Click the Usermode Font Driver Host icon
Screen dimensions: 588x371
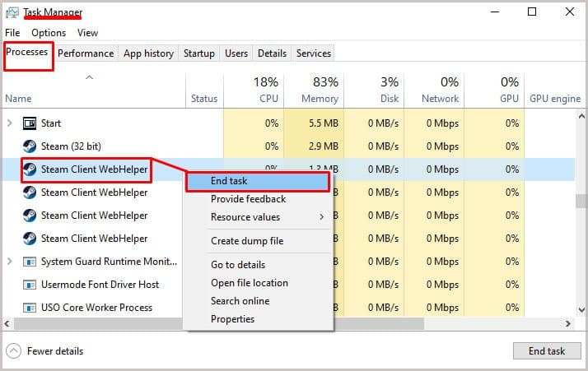click(x=30, y=285)
